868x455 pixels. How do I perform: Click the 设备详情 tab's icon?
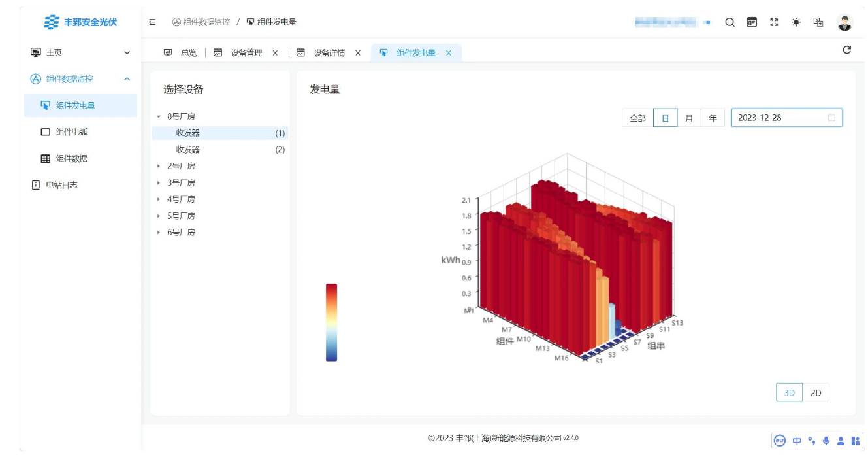[x=301, y=53]
